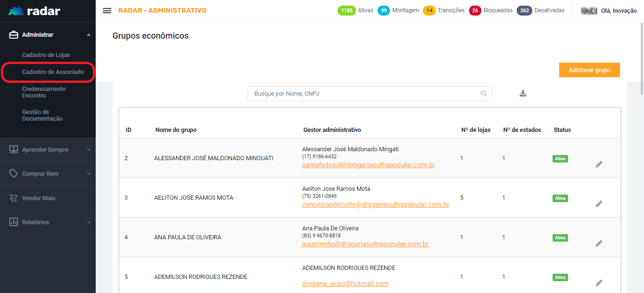Click pencil icon for Ana Paula De Oliveira
The width and height of the screenshot is (644, 293).
click(x=599, y=244)
